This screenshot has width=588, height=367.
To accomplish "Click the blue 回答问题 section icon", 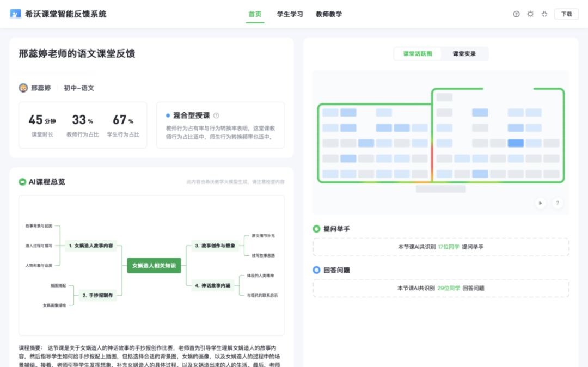I will click(316, 270).
